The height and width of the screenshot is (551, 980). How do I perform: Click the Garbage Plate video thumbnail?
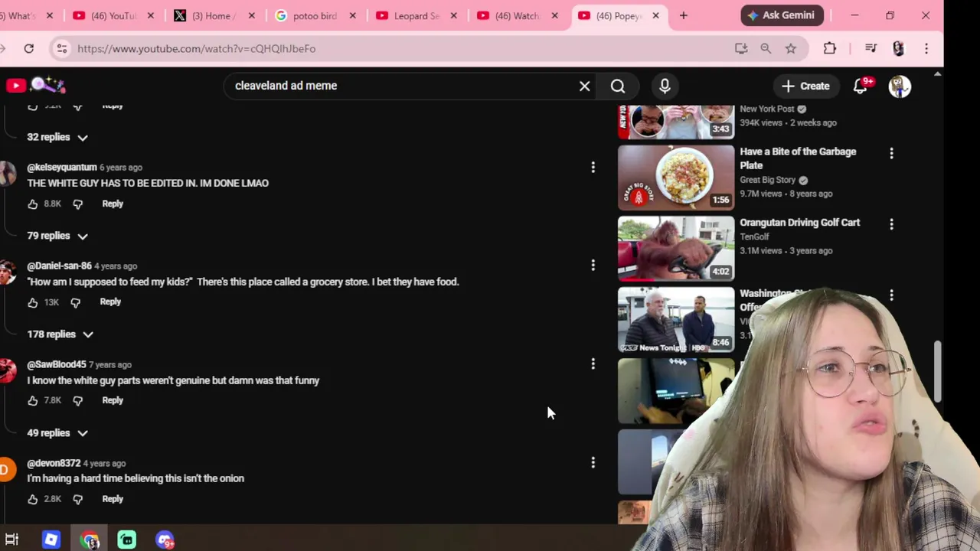pos(676,178)
